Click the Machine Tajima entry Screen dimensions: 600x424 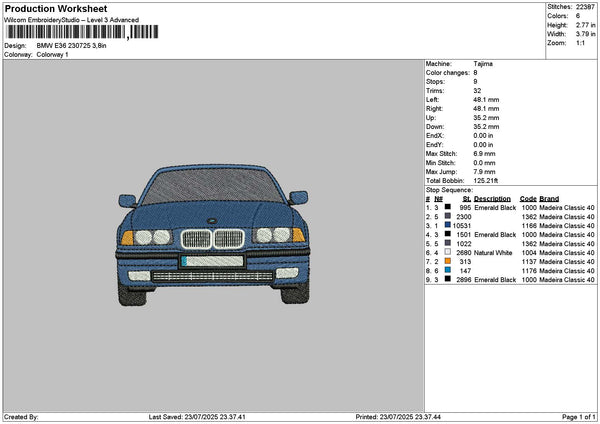[482, 63]
